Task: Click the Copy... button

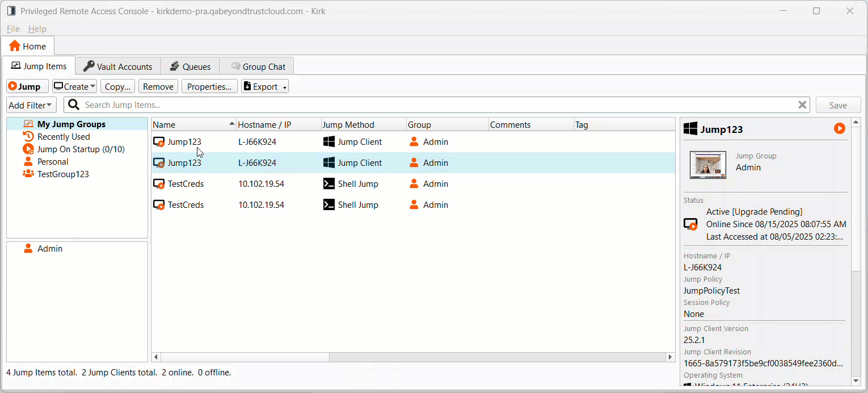Action: [118, 86]
